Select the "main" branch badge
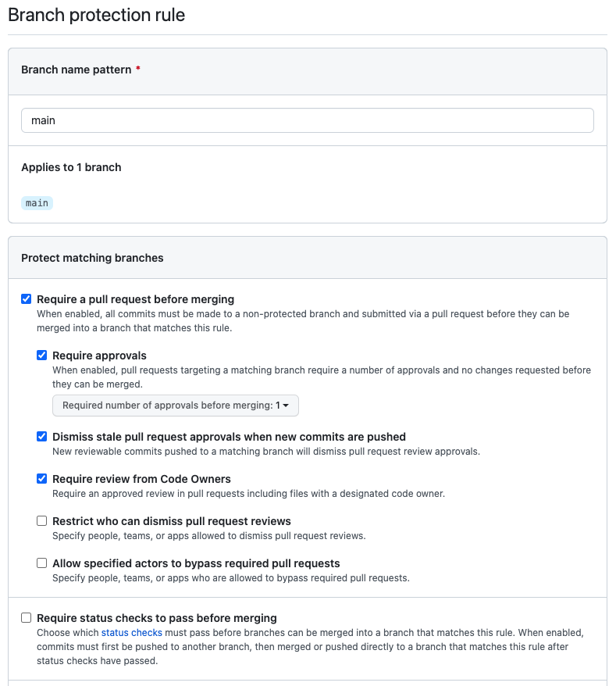This screenshot has height=686, width=616. 37,202
